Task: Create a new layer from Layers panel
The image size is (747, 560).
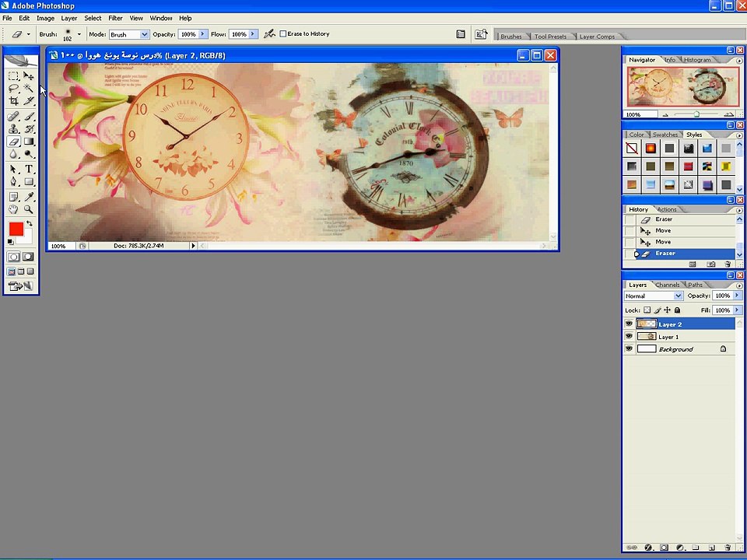Action: pyautogui.click(x=711, y=548)
